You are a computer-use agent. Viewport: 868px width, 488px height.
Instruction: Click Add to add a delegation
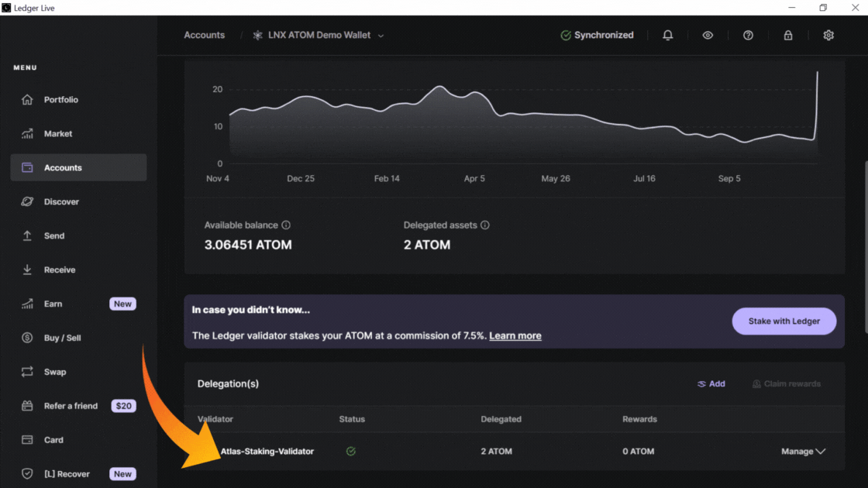tap(711, 384)
